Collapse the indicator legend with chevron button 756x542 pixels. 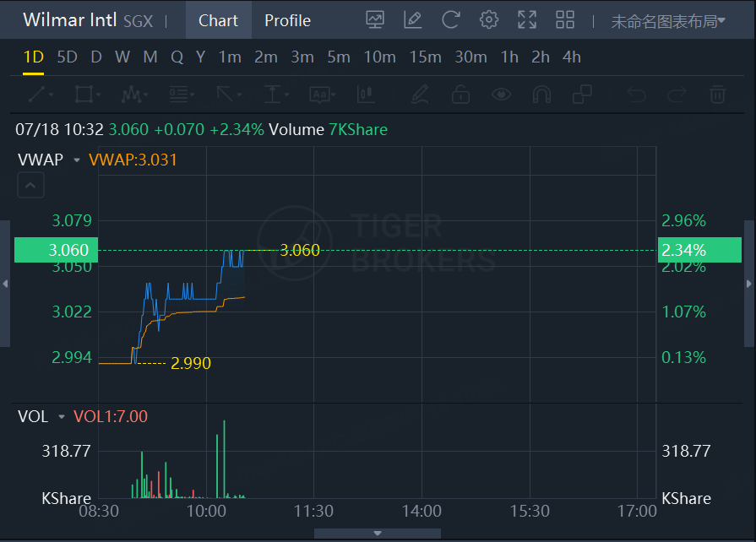tap(30, 185)
